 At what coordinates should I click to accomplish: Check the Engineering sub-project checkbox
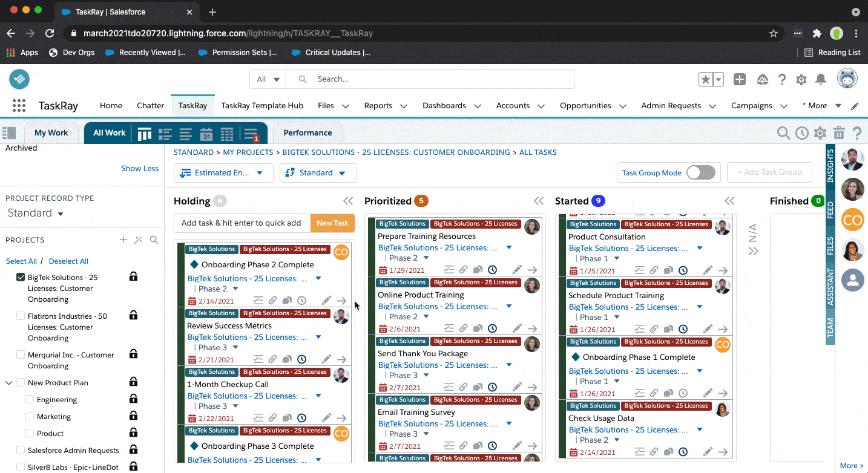pos(30,400)
